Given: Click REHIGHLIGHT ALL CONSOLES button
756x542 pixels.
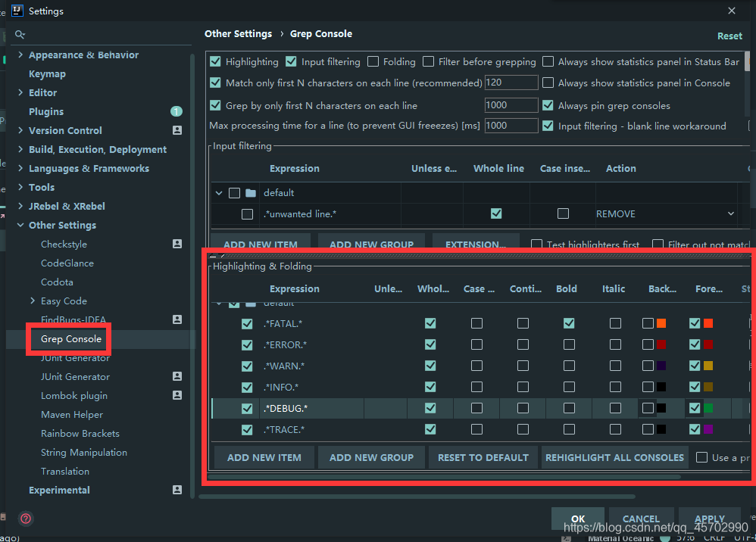Looking at the screenshot, I should (615, 457).
